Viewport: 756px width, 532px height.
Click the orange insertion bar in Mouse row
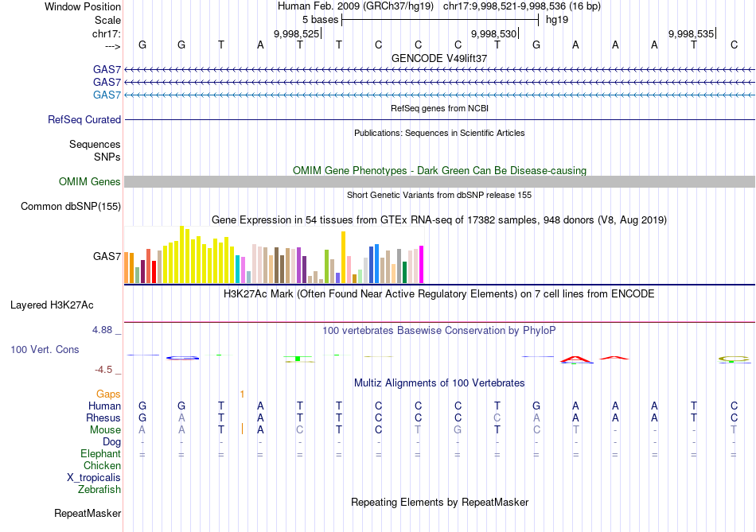pyautogui.click(x=242, y=429)
